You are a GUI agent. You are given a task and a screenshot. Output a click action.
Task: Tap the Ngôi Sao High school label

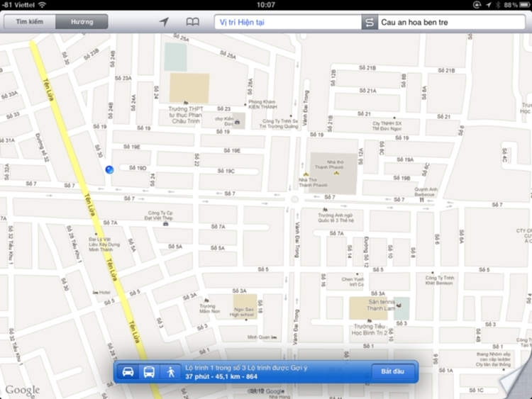(x=242, y=312)
